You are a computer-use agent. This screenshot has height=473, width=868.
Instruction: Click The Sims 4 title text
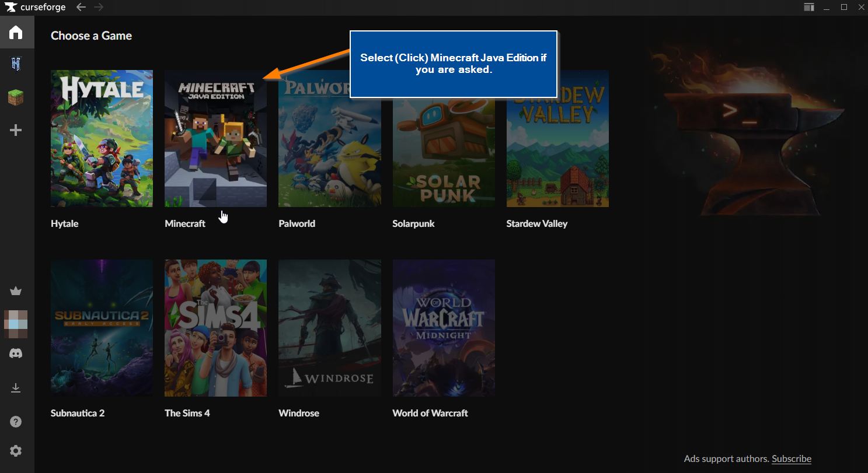[187, 413]
